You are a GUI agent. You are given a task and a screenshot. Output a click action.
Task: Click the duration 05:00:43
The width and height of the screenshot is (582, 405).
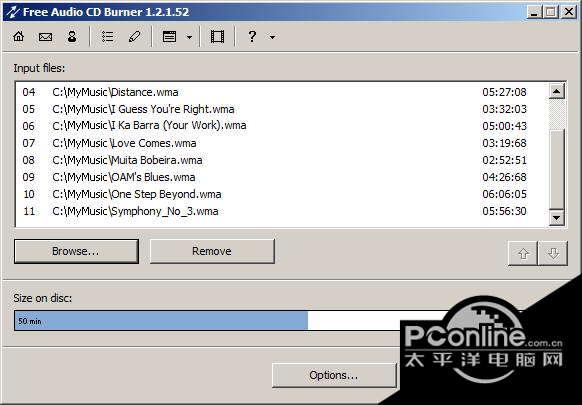coord(504,126)
